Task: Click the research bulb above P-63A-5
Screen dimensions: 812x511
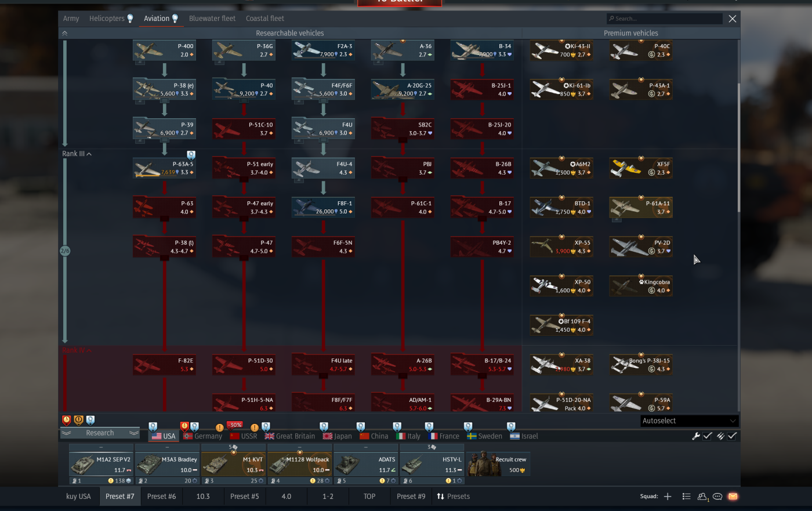Action: [191, 155]
